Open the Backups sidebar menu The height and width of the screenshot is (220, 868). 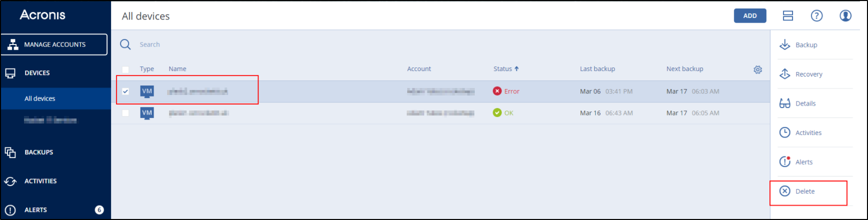(x=39, y=152)
